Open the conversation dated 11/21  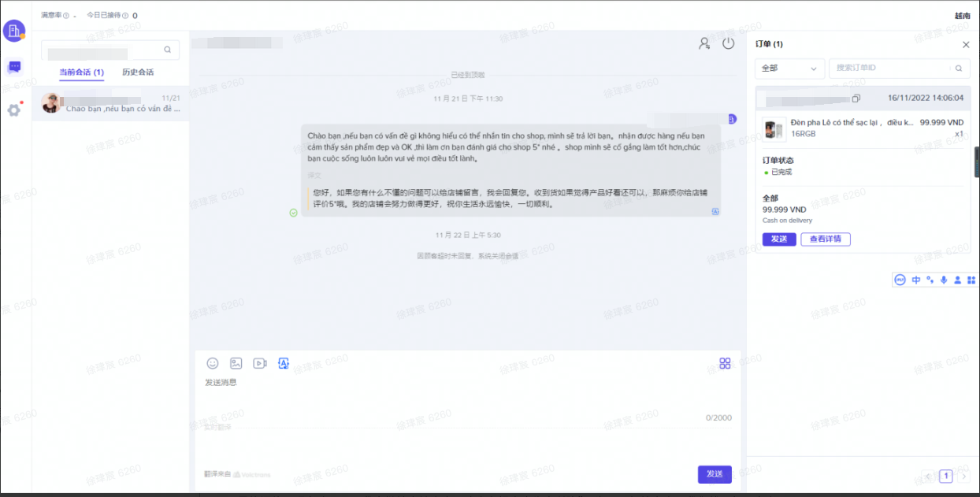pos(110,104)
